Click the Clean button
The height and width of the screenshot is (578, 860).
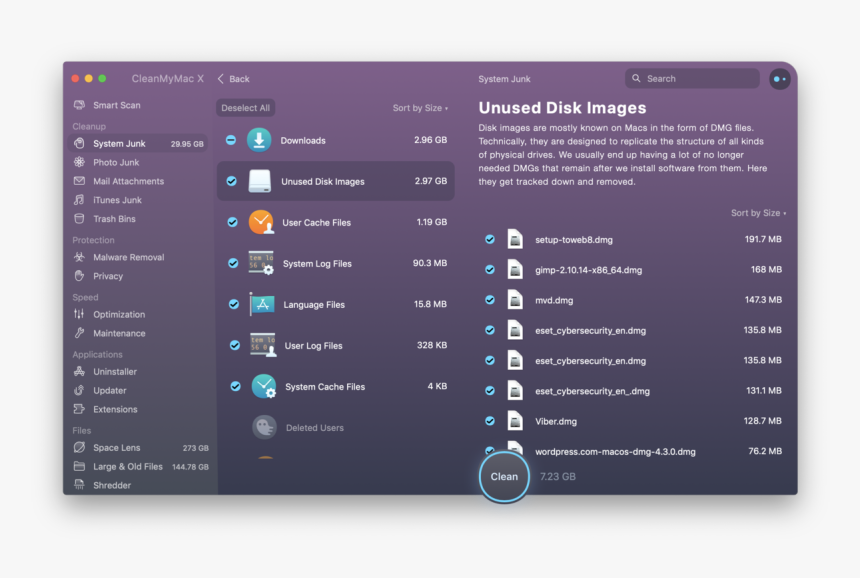(x=504, y=477)
